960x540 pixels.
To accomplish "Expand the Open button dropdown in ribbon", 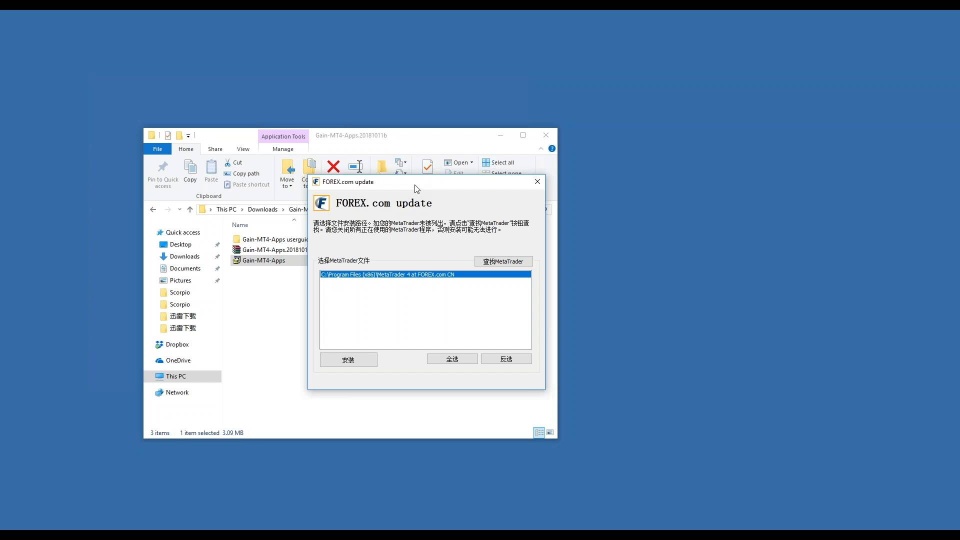I will tap(471, 162).
